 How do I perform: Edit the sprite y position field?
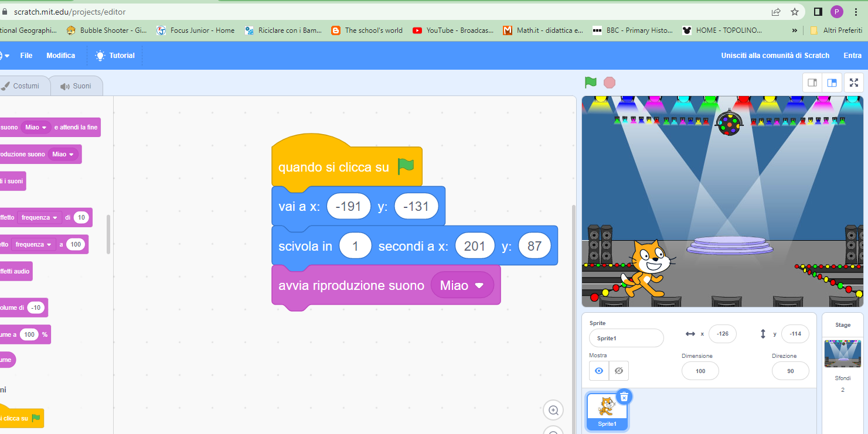[795, 334]
